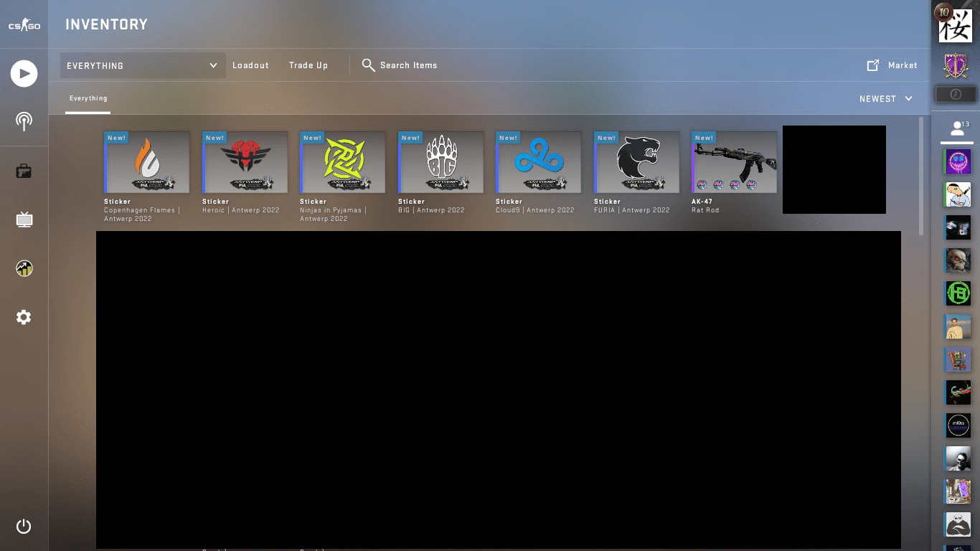Click the clock cooldown indicator
Screen dimensions: 980x551
[955, 94]
